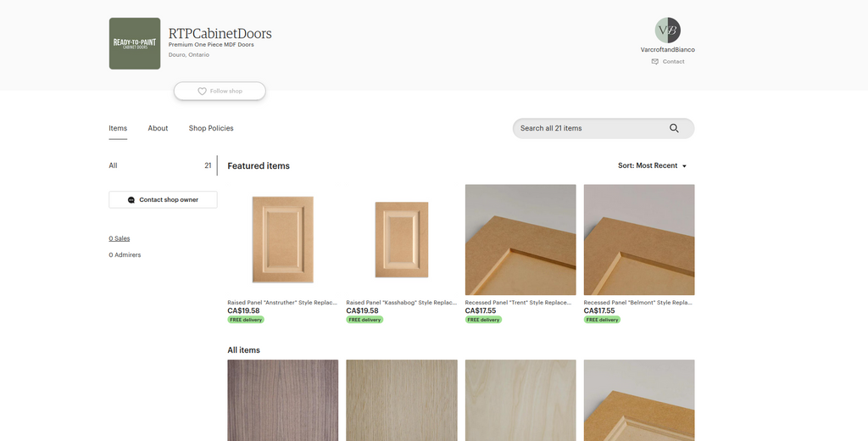This screenshot has width=868, height=441.
Task: Click the envelope icon beside Contact
Action: (655, 62)
